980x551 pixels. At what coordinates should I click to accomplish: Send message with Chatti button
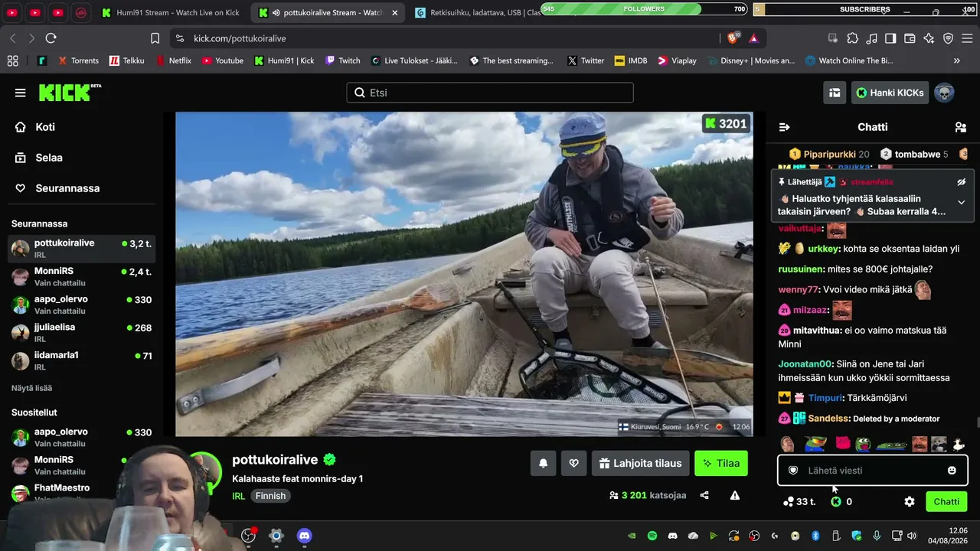(x=946, y=502)
